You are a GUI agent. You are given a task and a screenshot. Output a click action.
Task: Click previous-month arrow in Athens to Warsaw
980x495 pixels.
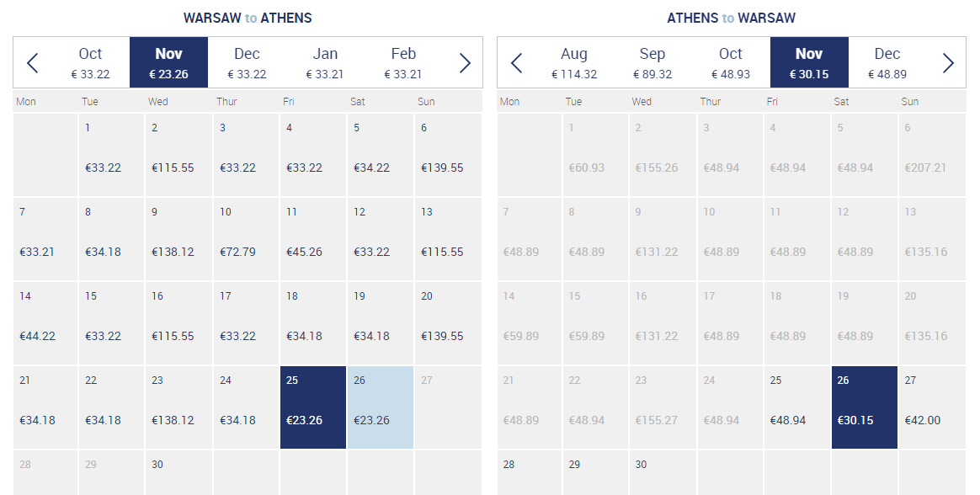[516, 62]
